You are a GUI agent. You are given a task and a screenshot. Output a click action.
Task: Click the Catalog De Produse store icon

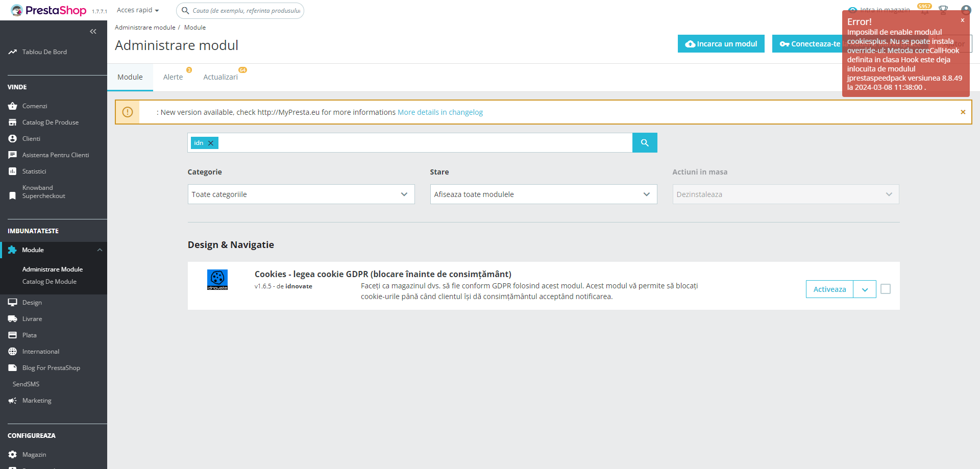click(13, 122)
